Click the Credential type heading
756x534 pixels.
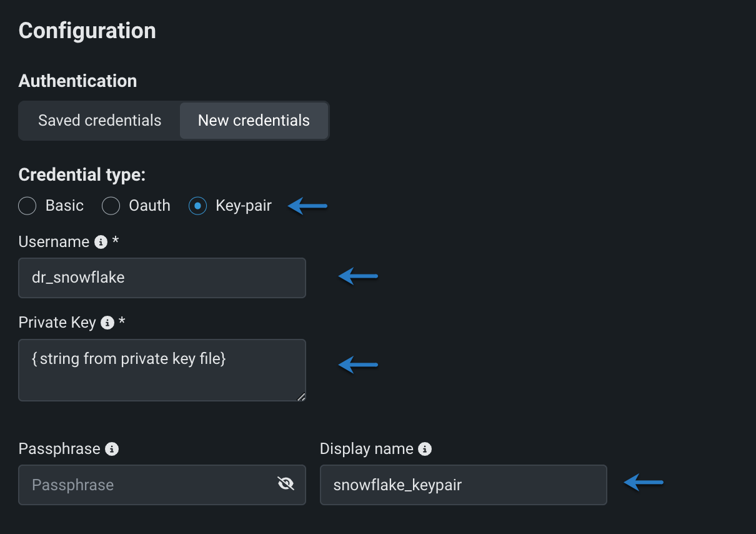82,175
